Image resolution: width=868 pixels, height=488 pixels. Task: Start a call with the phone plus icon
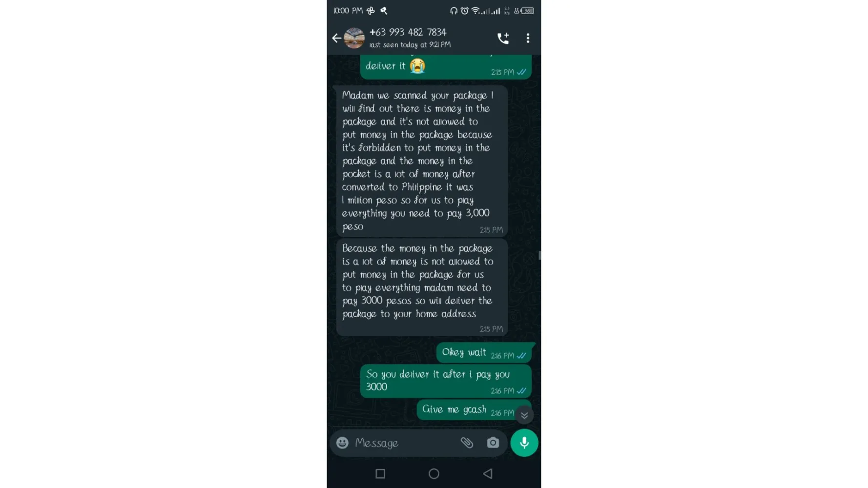click(503, 38)
